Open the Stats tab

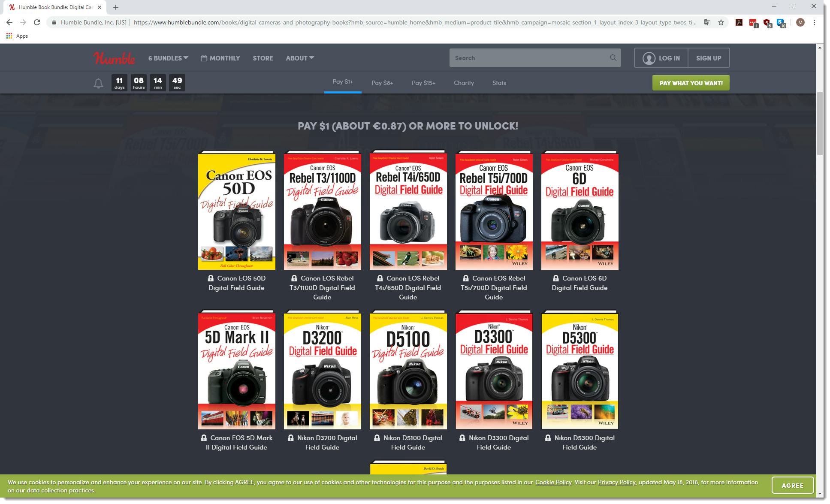[499, 83]
